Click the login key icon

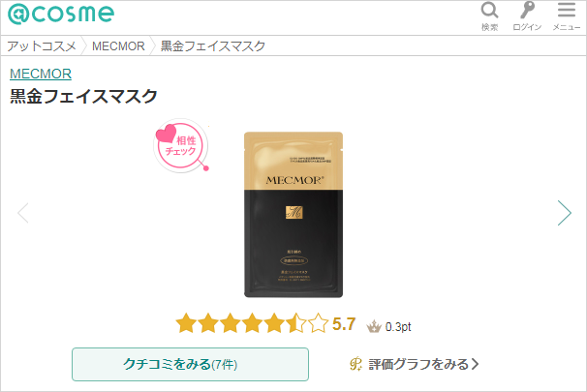click(527, 10)
